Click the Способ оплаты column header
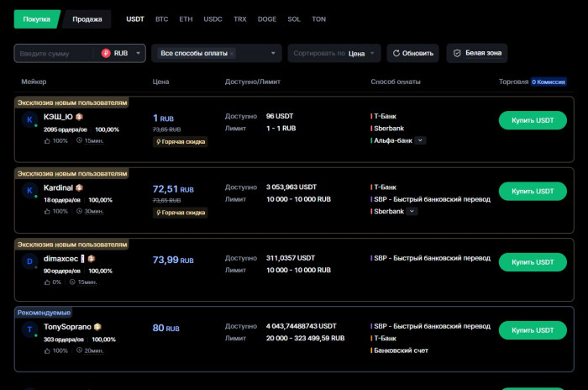588x390 pixels. 396,82
